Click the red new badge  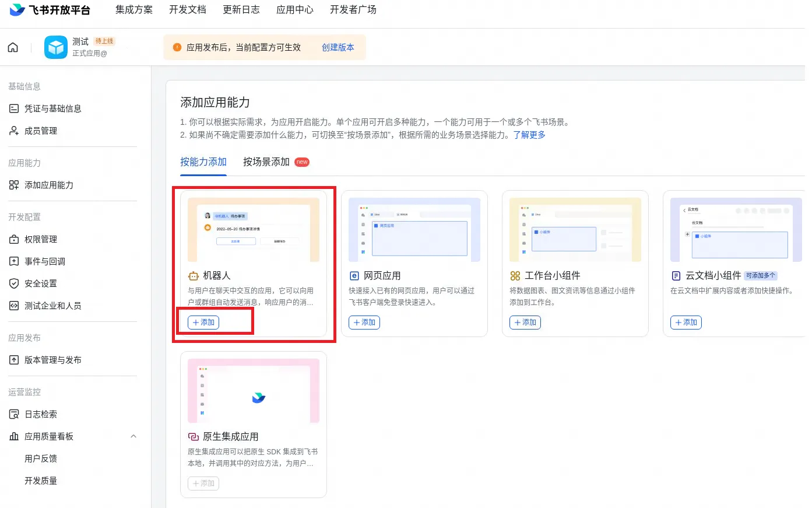302,162
